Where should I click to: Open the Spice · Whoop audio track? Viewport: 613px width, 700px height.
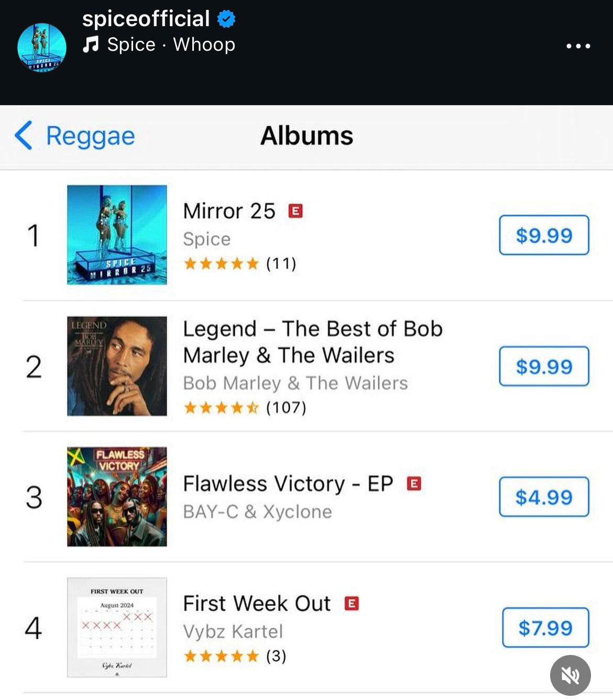(x=171, y=45)
